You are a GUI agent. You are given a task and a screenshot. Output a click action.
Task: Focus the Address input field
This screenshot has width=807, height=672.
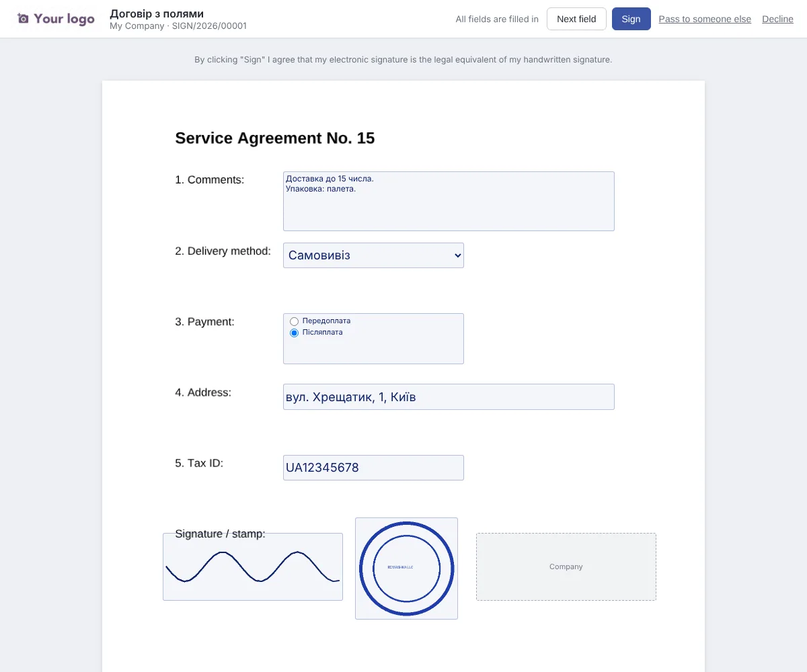tap(449, 396)
